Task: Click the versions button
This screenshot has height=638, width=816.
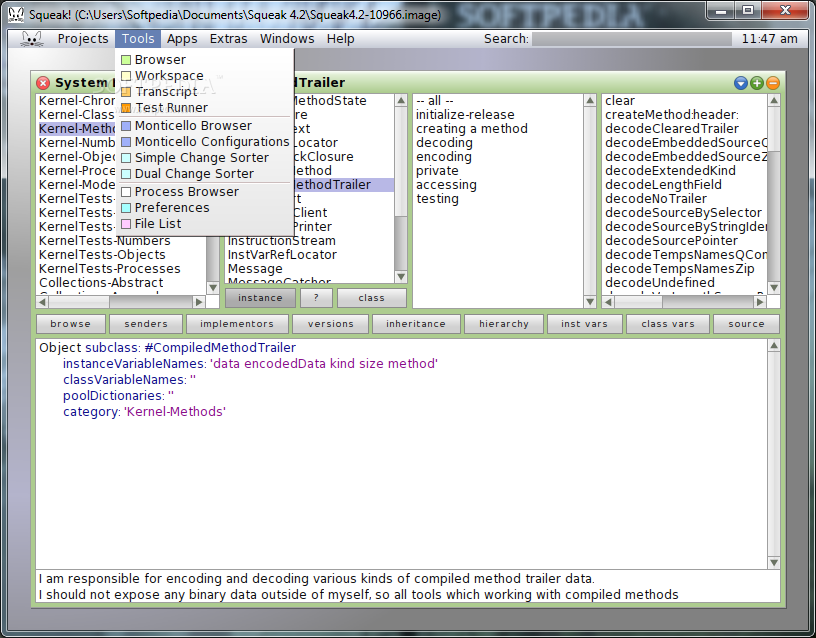Action: pos(330,324)
